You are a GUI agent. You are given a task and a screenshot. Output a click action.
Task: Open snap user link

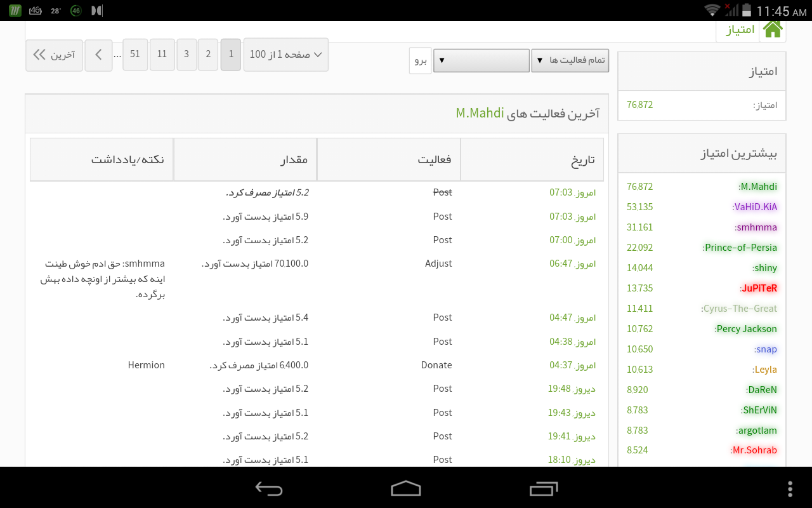pyautogui.click(x=766, y=349)
